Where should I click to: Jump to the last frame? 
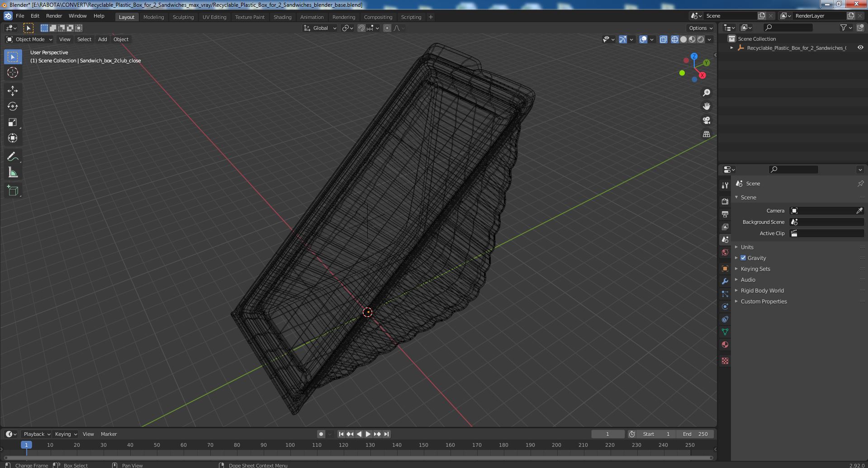coord(386,434)
